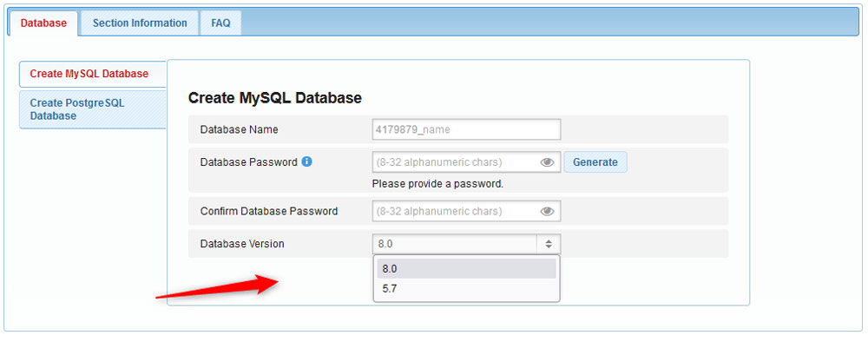Click the 'Please provide a password.' message

(x=437, y=184)
